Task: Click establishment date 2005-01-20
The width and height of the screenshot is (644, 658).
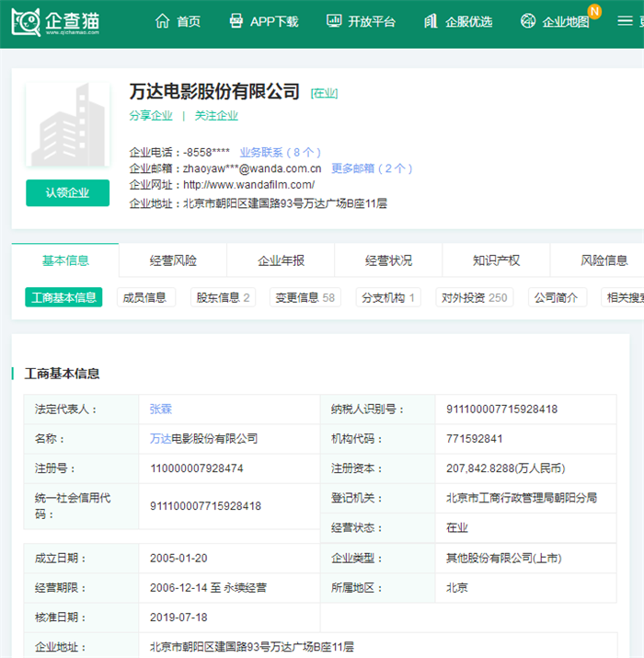Action: click(178, 558)
